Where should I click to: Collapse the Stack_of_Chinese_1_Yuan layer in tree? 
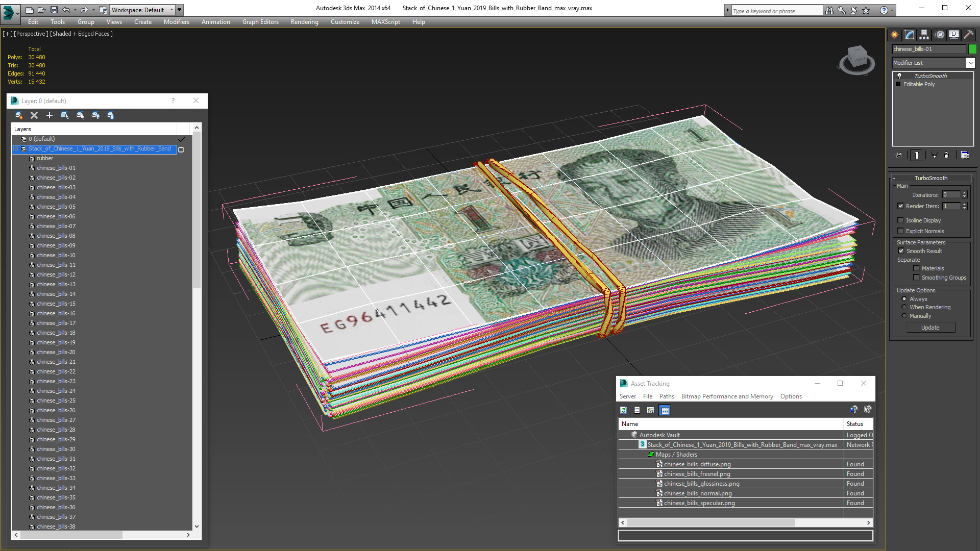click(x=15, y=149)
